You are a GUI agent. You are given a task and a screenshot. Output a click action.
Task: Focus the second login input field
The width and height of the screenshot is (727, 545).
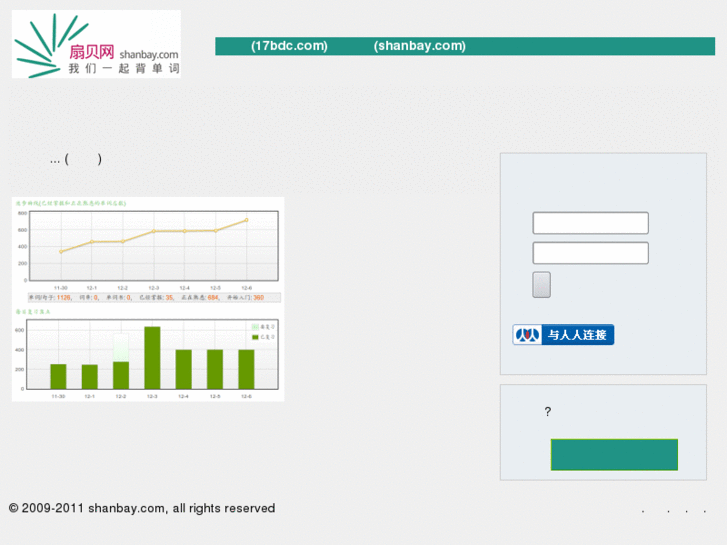coord(590,253)
